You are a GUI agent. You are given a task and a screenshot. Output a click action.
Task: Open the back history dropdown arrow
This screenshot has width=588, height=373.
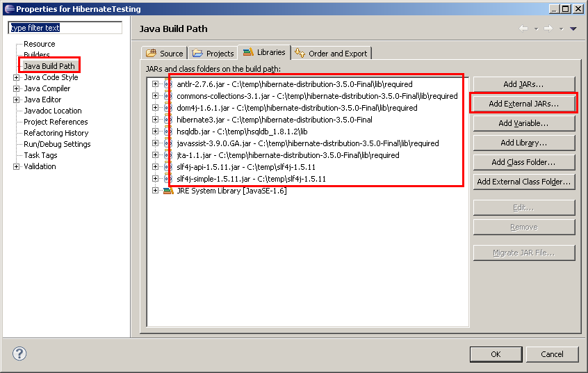click(537, 29)
